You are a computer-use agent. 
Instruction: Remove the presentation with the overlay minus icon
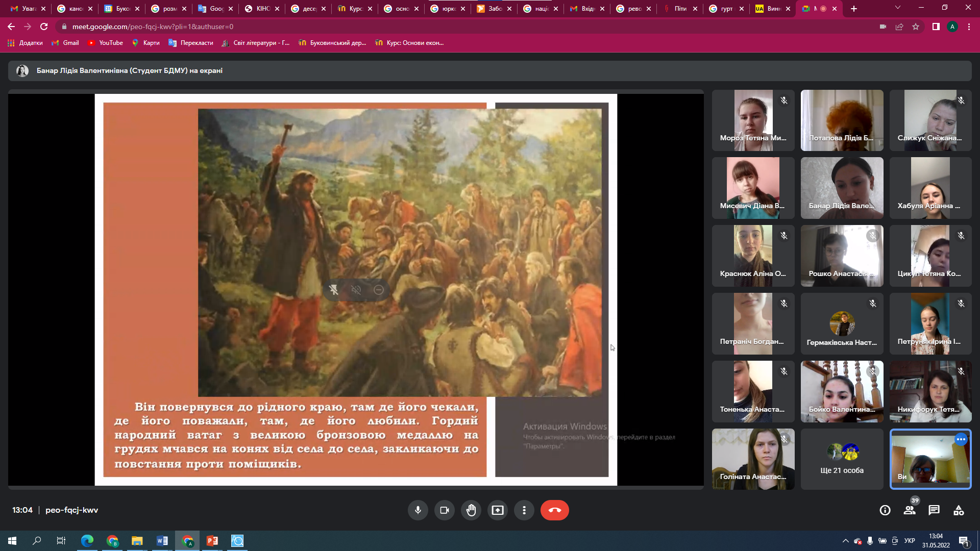[x=379, y=290]
